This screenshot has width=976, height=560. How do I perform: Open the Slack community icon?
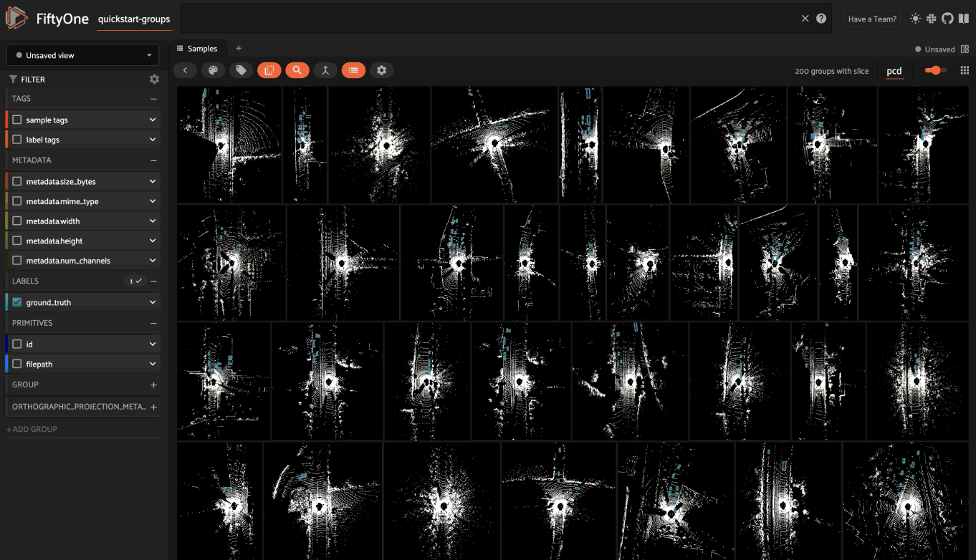point(932,19)
